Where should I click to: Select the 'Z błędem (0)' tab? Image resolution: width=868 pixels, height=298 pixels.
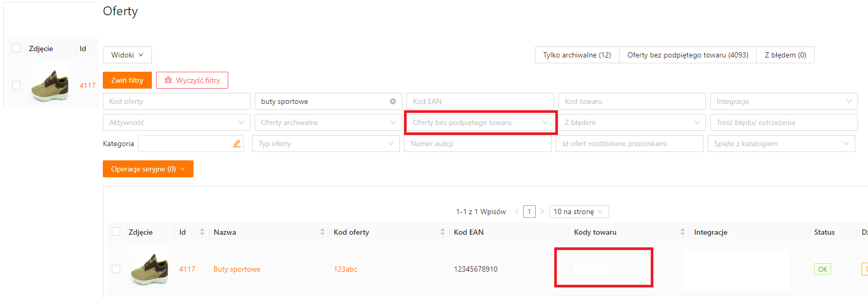click(785, 55)
